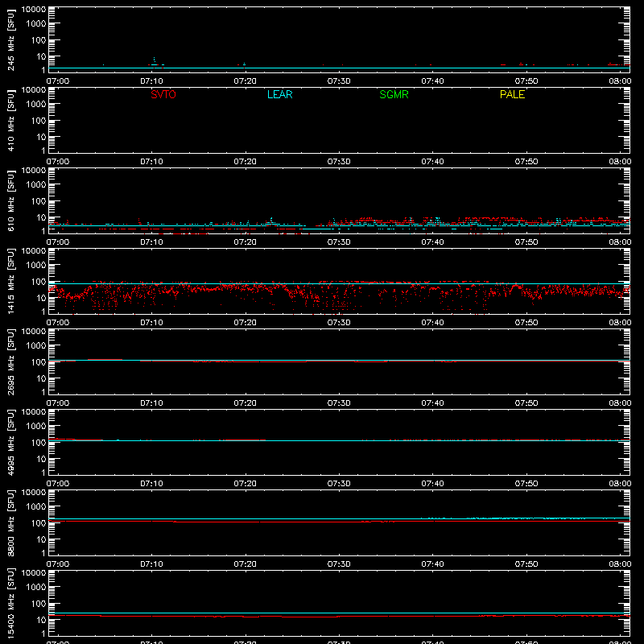
Task: Select the '245 MHz [SFU]' axis title
Action: pos(10,39)
